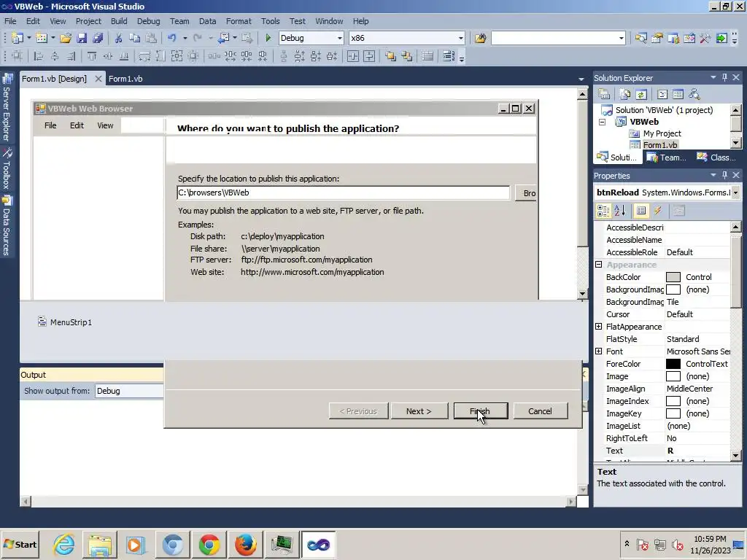Click the New Project toolbar icon
The width and height of the screenshot is (747, 560).
(x=18, y=38)
